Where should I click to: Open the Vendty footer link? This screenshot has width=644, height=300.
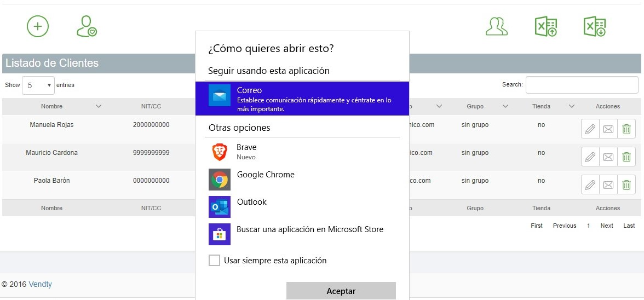click(x=41, y=285)
